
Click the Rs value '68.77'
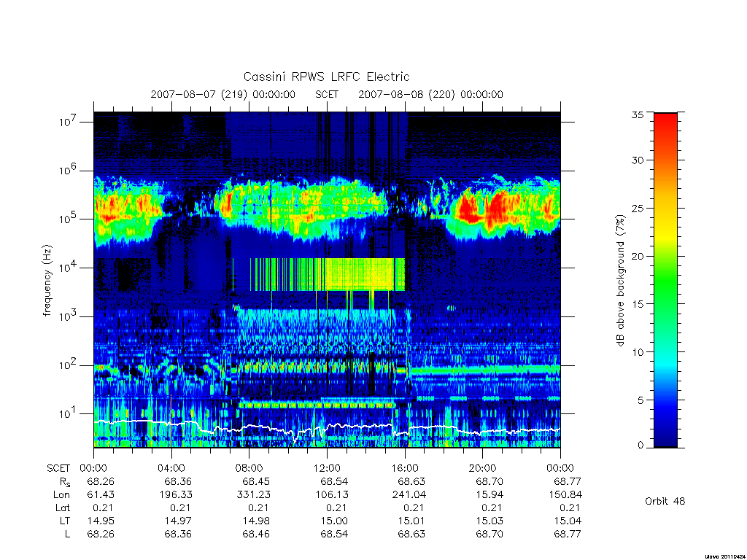pos(568,481)
